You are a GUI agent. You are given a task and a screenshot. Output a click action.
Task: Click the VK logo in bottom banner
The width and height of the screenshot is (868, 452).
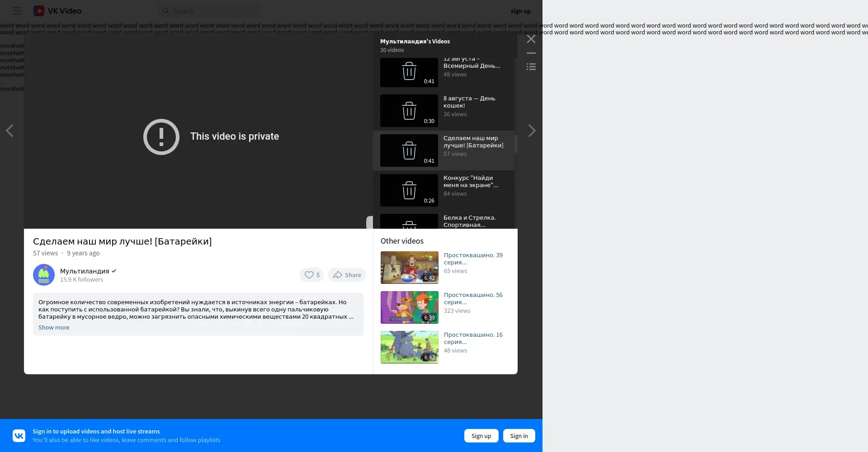tap(19, 436)
